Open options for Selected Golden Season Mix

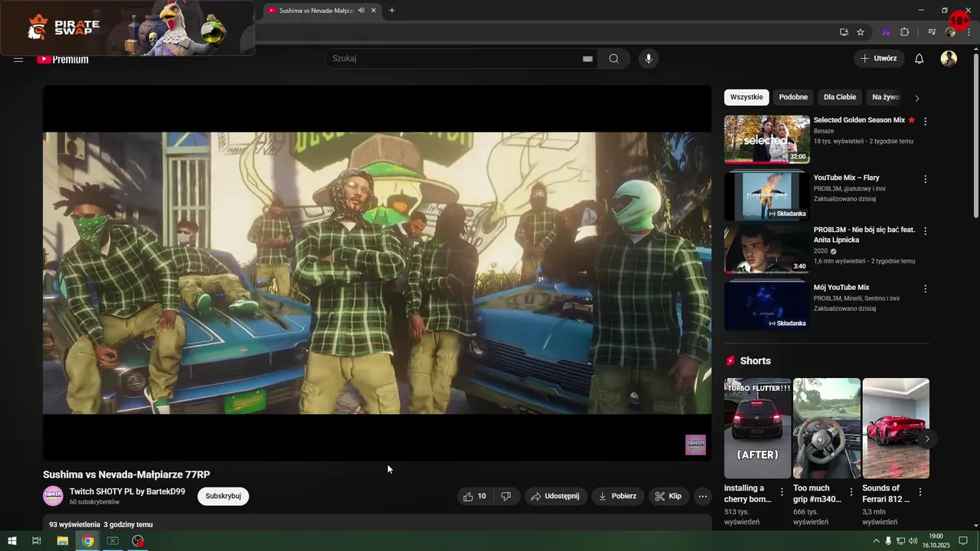(x=925, y=121)
